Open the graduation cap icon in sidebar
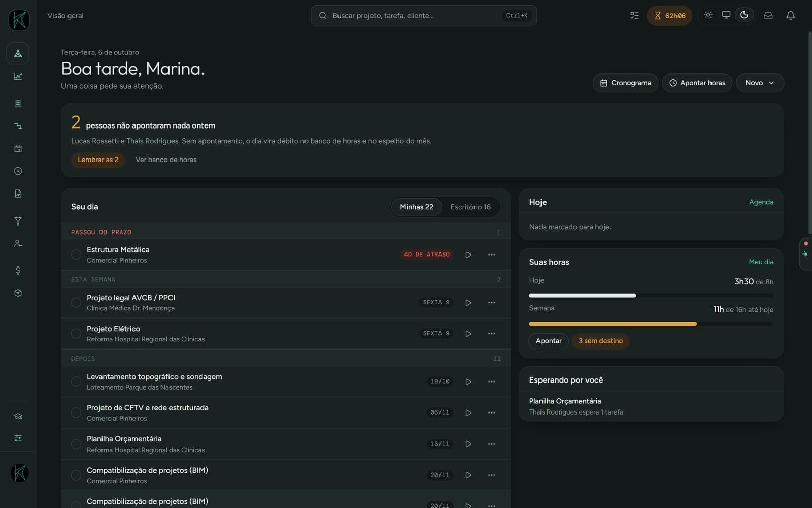The image size is (812, 508). [18, 416]
